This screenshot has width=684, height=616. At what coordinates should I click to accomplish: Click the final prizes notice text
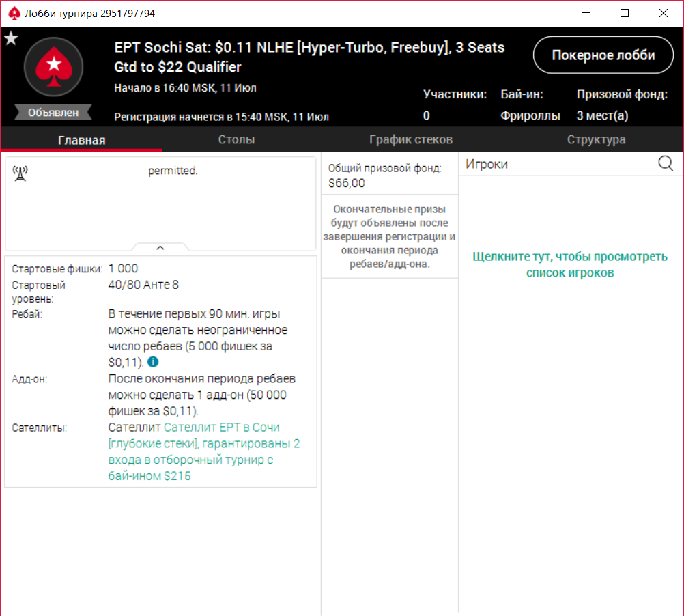tap(389, 236)
